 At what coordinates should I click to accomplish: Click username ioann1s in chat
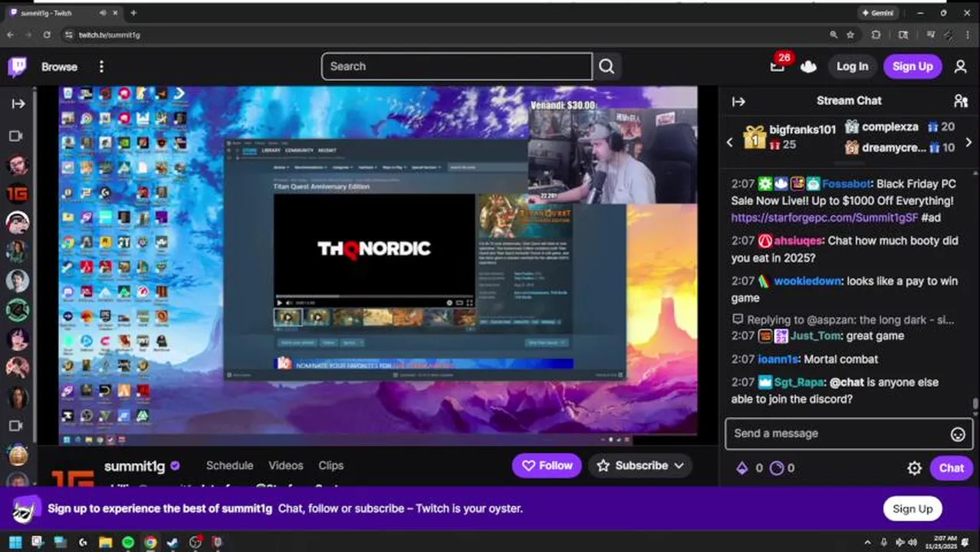[778, 359]
